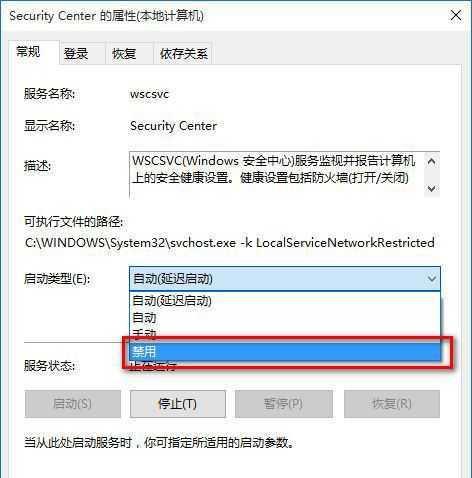472x478 pixels.
Task: Click the 启动类型 combo box field
Action: (x=285, y=279)
